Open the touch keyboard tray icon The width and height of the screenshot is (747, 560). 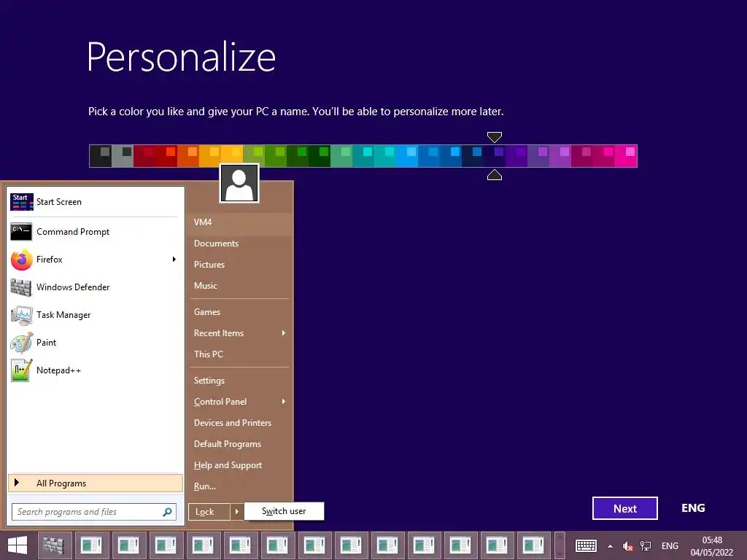(586, 545)
